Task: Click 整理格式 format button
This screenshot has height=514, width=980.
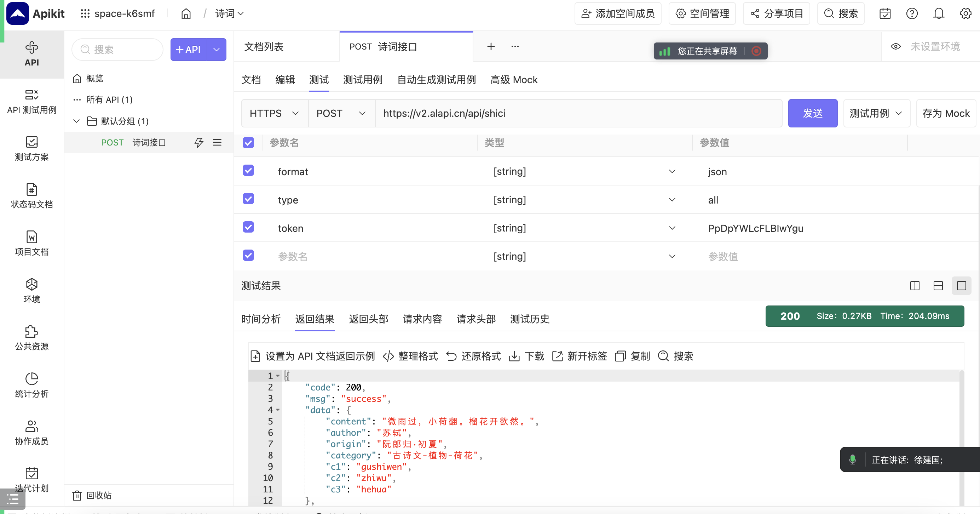Action: click(410, 356)
